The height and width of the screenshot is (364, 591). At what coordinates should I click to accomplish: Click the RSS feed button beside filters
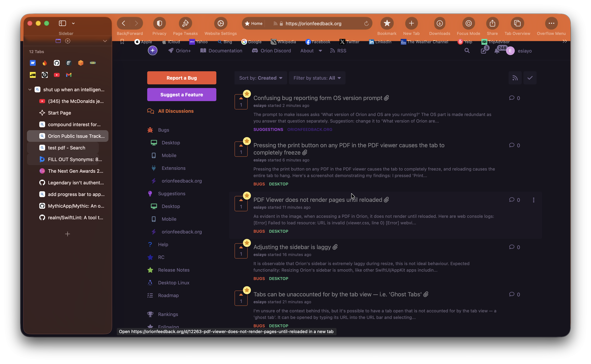tap(515, 78)
